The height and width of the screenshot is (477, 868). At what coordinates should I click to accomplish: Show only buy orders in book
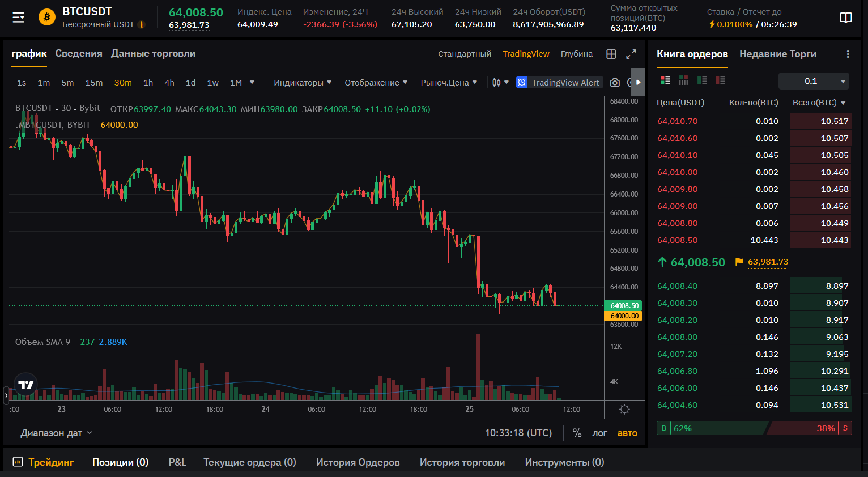coord(702,80)
